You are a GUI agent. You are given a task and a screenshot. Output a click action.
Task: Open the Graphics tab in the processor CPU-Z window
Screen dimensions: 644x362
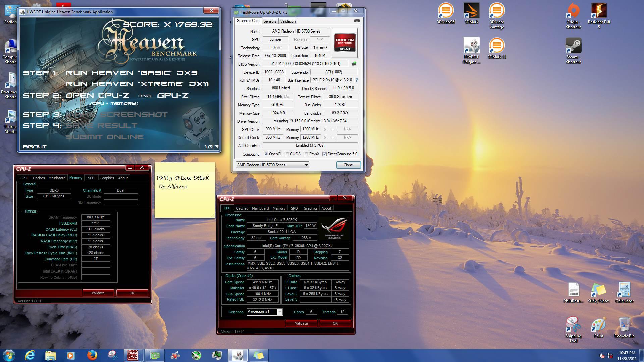pyautogui.click(x=310, y=208)
